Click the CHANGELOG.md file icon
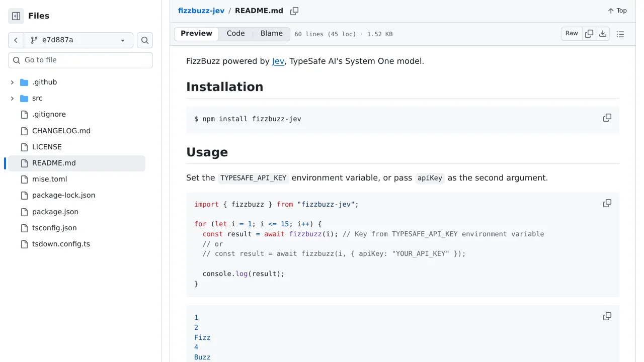 click(x=24, y=131)
